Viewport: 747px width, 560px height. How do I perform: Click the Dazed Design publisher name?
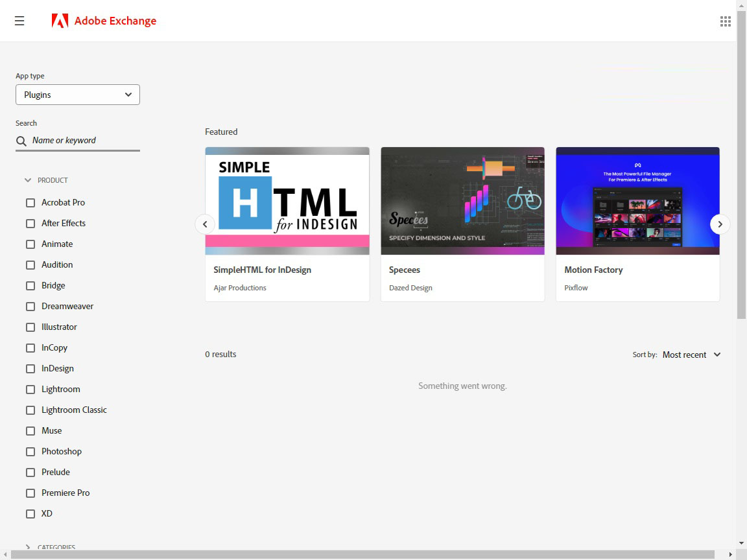coord(410,288)
